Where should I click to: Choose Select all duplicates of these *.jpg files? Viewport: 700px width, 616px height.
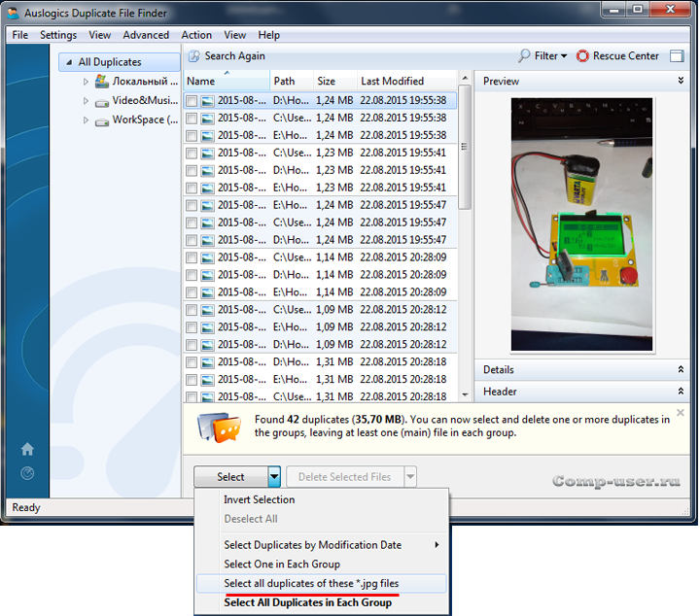[322, 583]
